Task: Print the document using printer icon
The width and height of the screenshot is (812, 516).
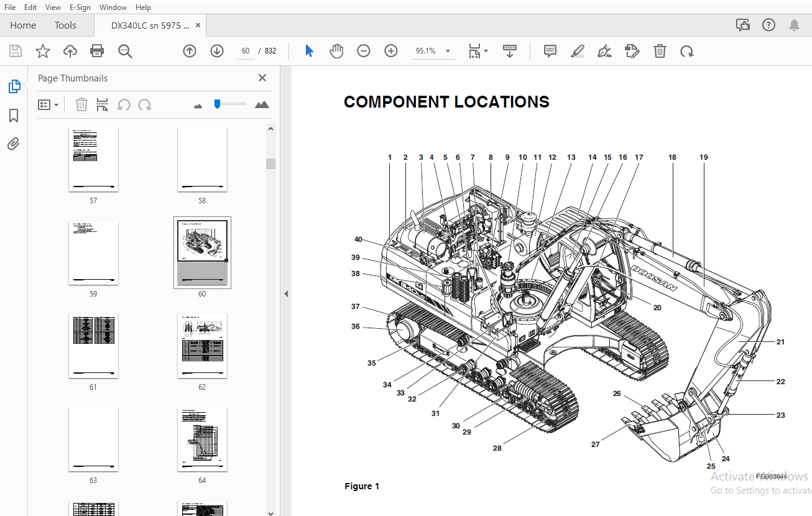Action: [x=98, y=51]
